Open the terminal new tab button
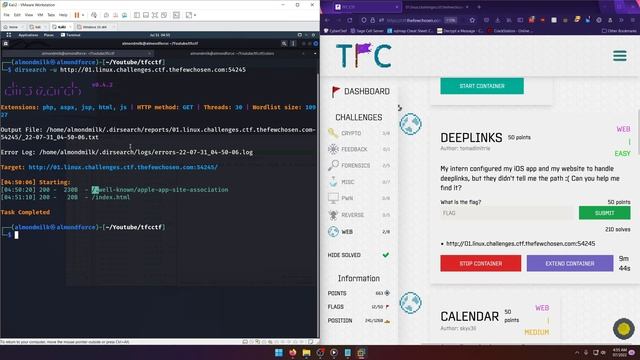This screenshot has height=360, width=640. [x=6, y=43]
